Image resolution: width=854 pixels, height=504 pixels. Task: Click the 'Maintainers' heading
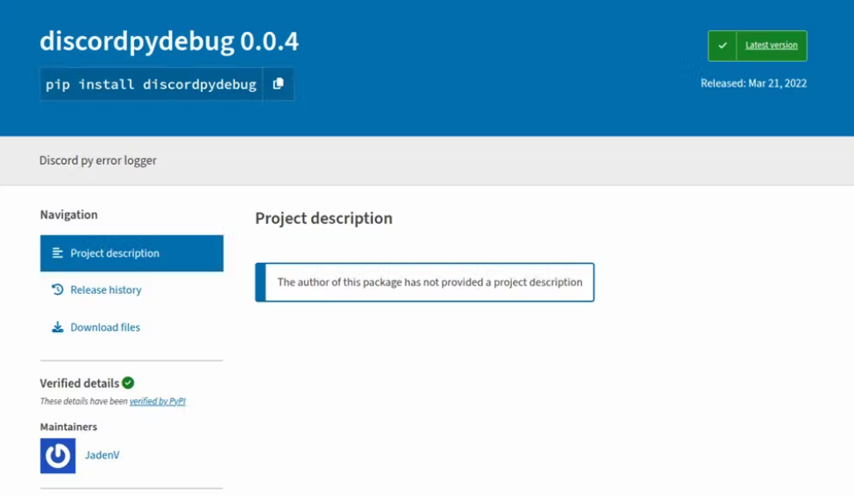[x=69, y=427]
